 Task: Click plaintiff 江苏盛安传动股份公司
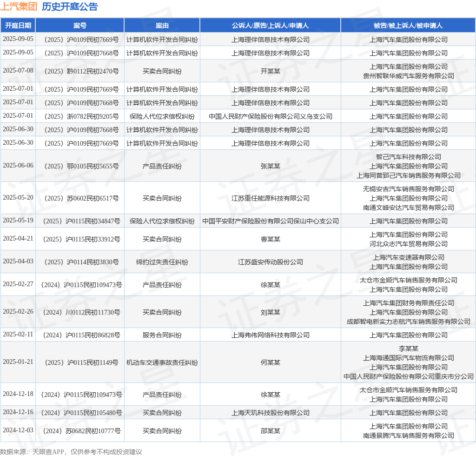coord(270,262)
